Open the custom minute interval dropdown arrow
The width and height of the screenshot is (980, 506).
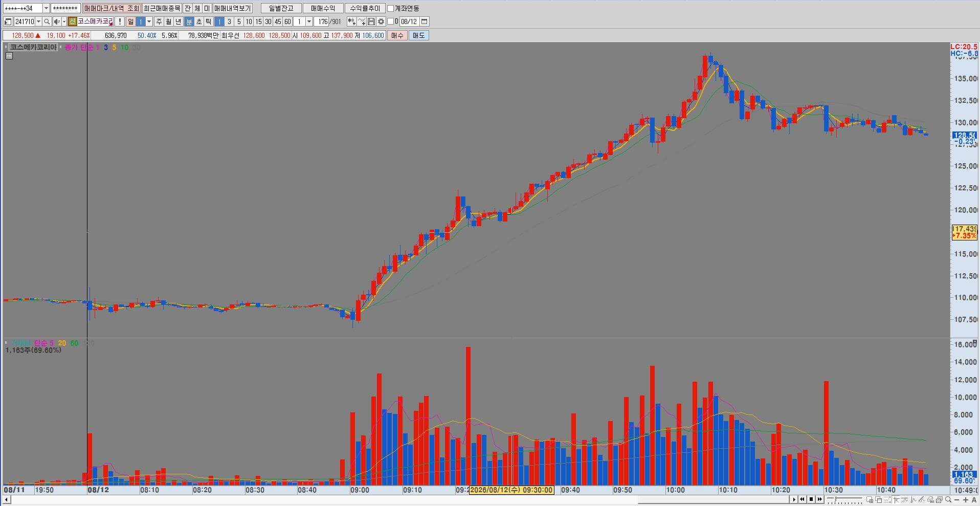(308, 21)
